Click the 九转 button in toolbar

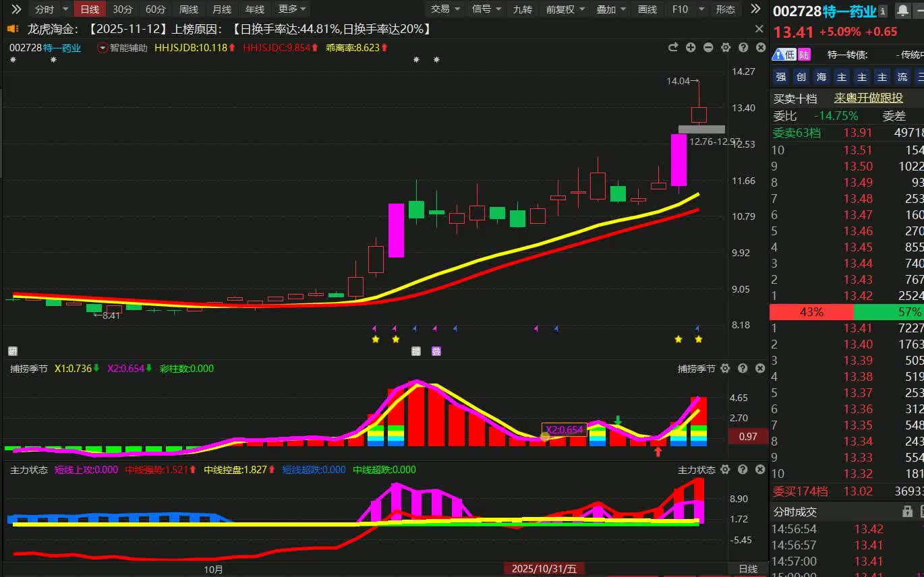click(522, 9)
